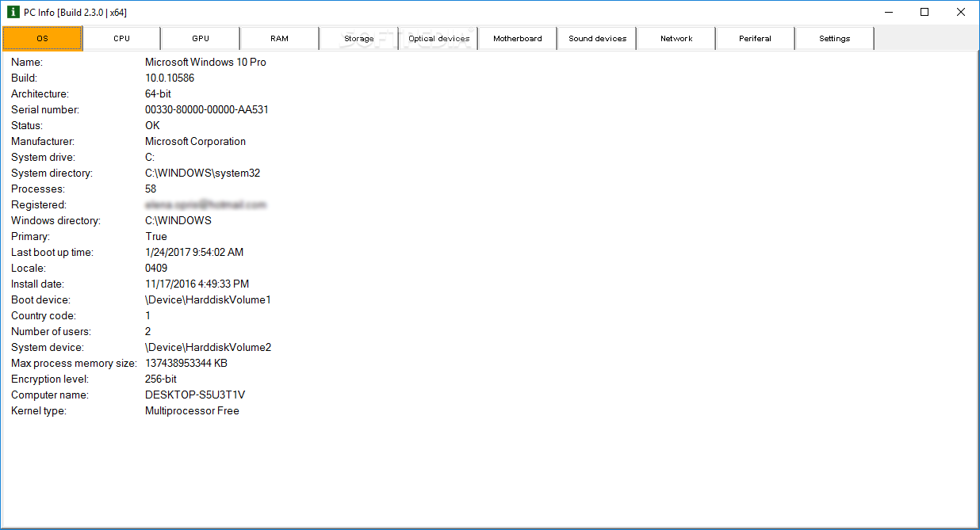The image size is (980, 530).
Task: Open the Network tab
Action: (676, 38)
